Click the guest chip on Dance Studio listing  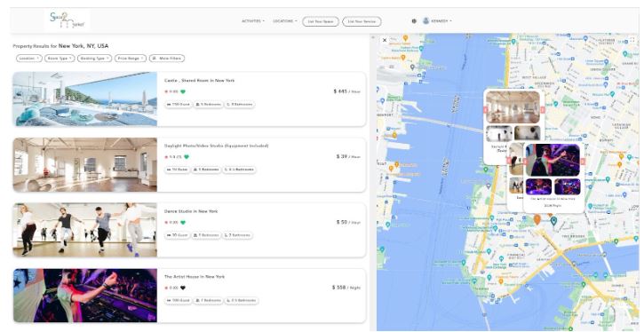177,235
